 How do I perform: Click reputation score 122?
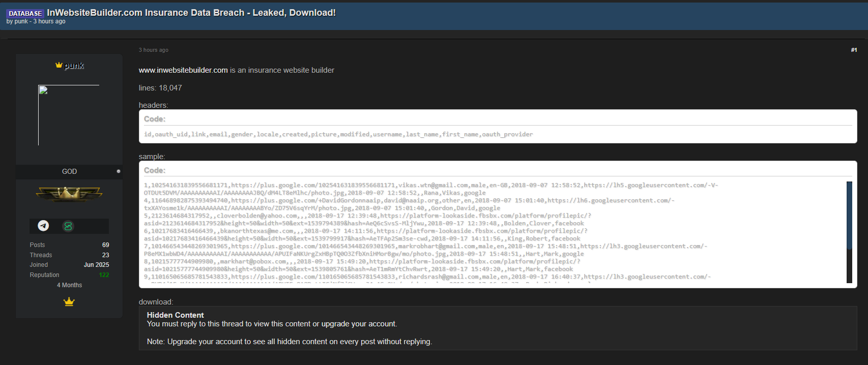point(104,275)
